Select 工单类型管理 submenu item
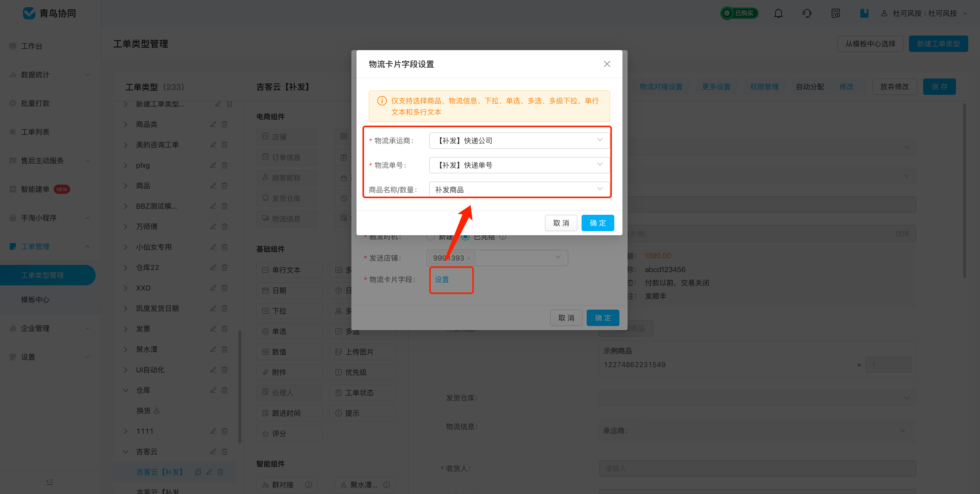980x494 pixels. click(x=48, y=275)
